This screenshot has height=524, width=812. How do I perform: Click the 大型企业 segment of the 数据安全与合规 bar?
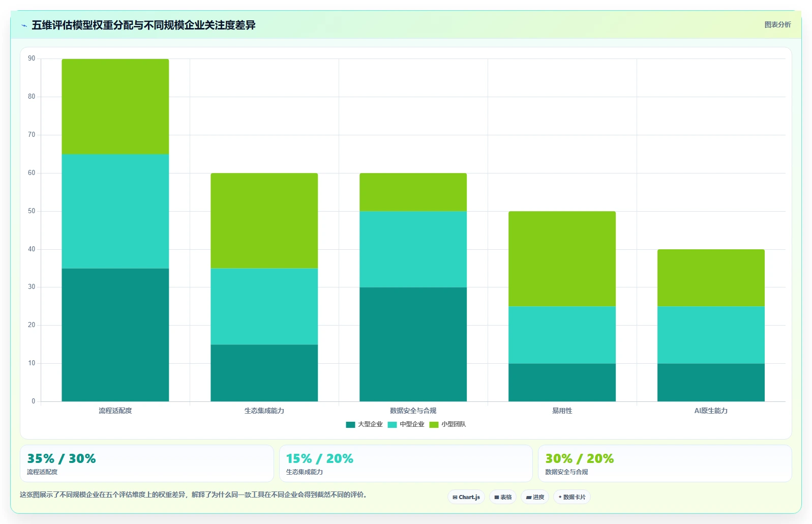point(413,344)
